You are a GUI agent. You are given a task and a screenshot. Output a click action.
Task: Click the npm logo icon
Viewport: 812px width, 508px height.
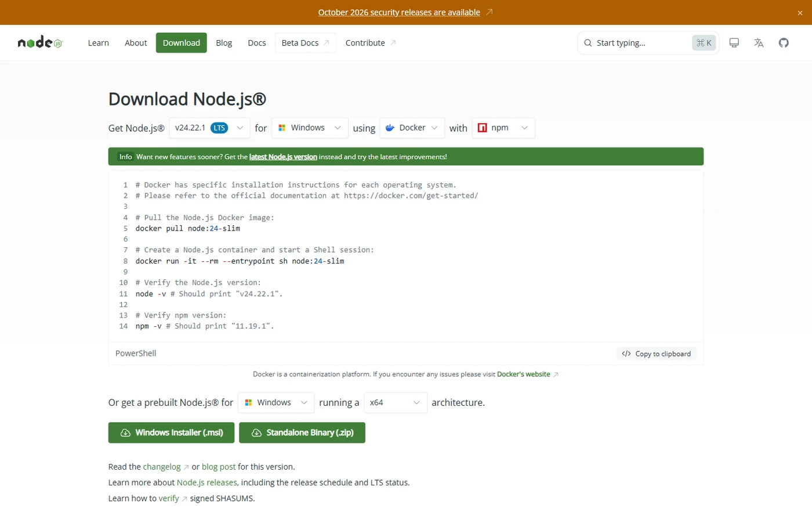tap(482, 128)
